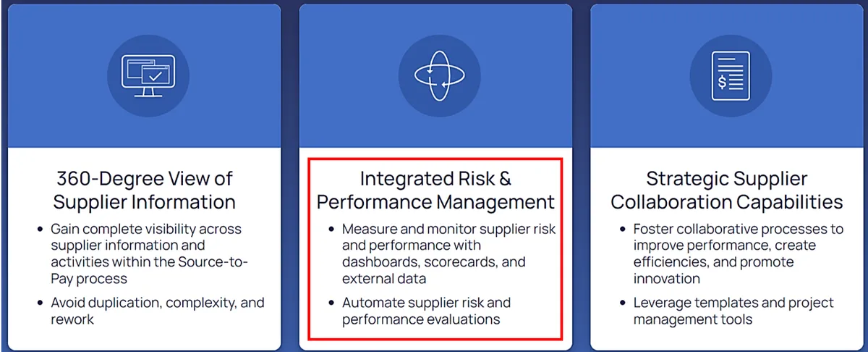
Task: Click the 'Gain complete visibility' bullet text
Action: click(149, 253)
